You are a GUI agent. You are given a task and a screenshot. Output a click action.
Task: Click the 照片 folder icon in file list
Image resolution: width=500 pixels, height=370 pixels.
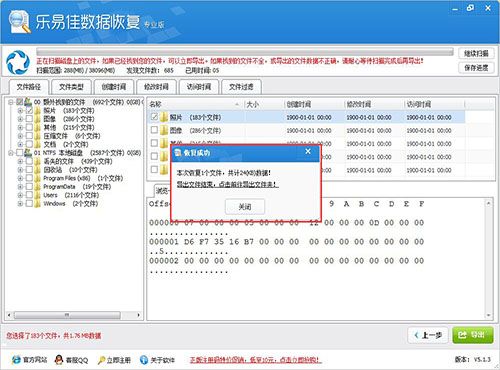(164, 117)
